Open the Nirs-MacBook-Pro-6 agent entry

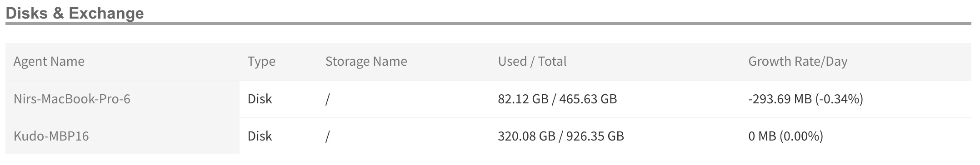[x=72, y=99]
